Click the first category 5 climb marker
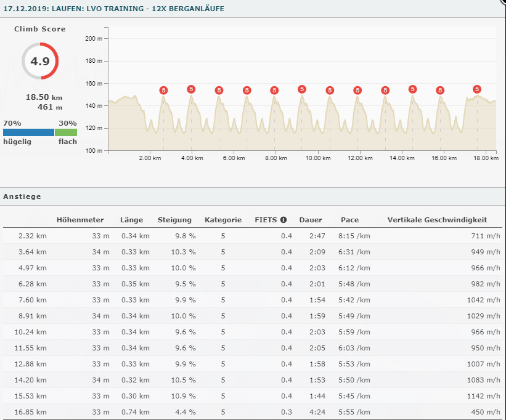506x420 pixels. point(163,91)
